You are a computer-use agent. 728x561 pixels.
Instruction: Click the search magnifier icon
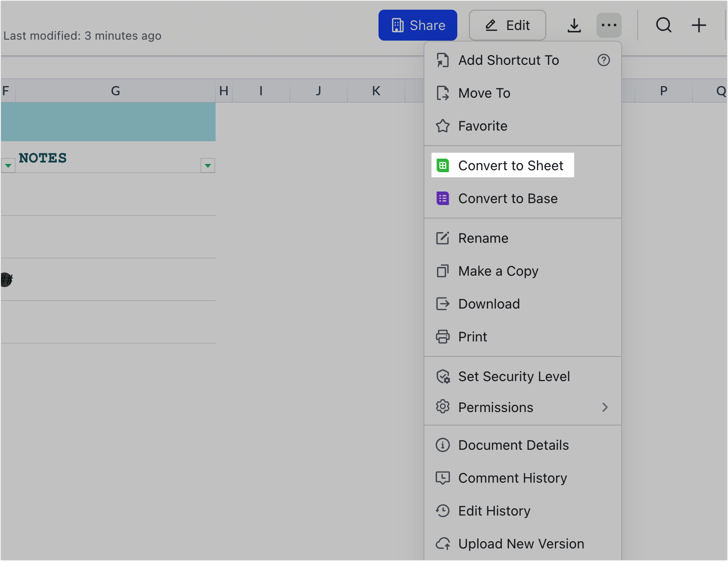tap(664, 25)
